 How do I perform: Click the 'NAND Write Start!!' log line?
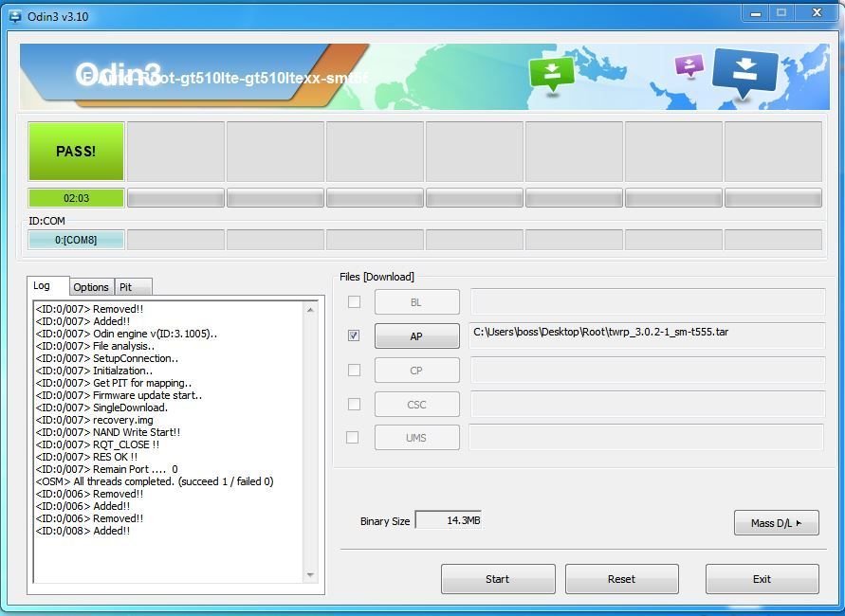pos(108,432)
